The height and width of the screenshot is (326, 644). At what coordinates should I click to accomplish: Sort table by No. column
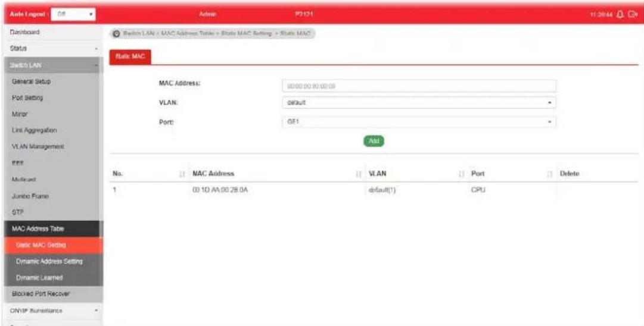pos(182,174)
